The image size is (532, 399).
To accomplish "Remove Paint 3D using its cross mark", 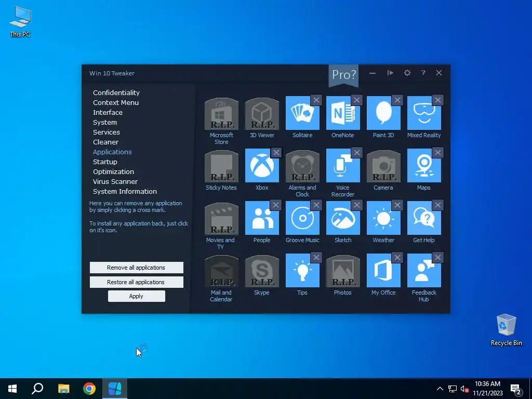I will (397, 100).
